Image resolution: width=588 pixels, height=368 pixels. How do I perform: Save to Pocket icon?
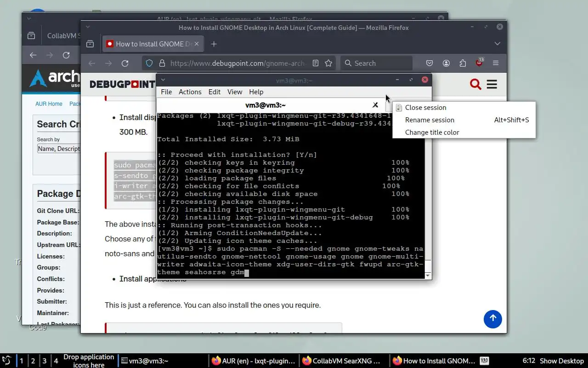430,63
